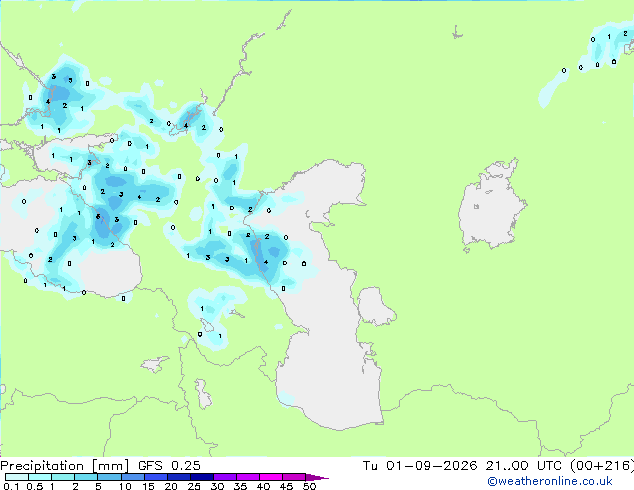The image size is (634, 490).
Task: Click the legend label '15'
Action: tap(148, 486)
